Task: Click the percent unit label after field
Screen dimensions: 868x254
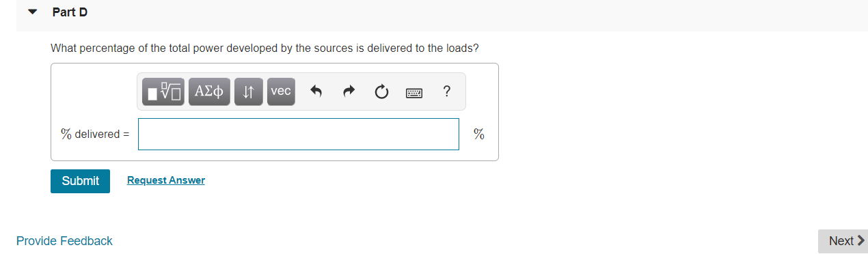Action: pos(479,134)
